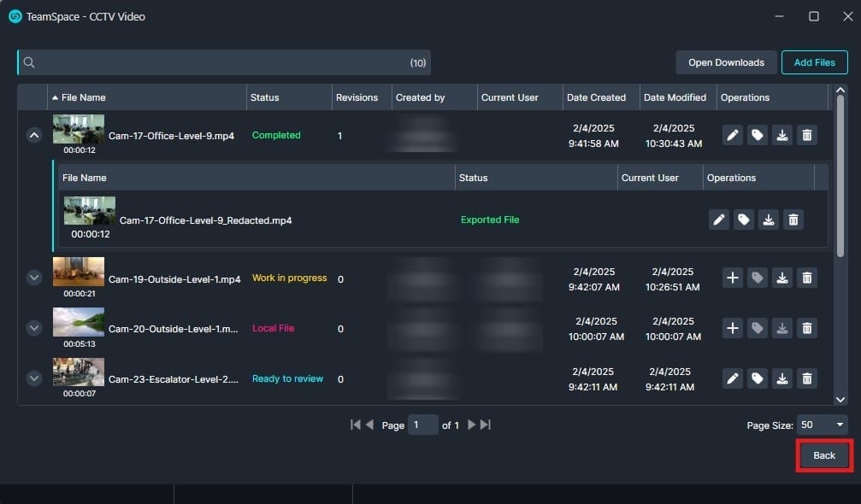The width and height of the screenshot is (861, 504).
Task: Click the plus icon for Cam-20-Outside-Level-1 row
Action: coord(733,328)
